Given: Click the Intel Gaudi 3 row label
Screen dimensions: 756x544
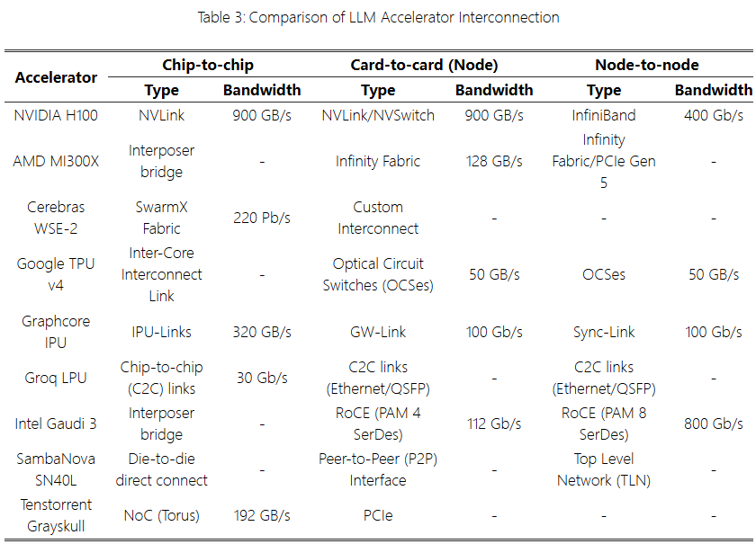Looking at the screenshot, I should [56, 424].
